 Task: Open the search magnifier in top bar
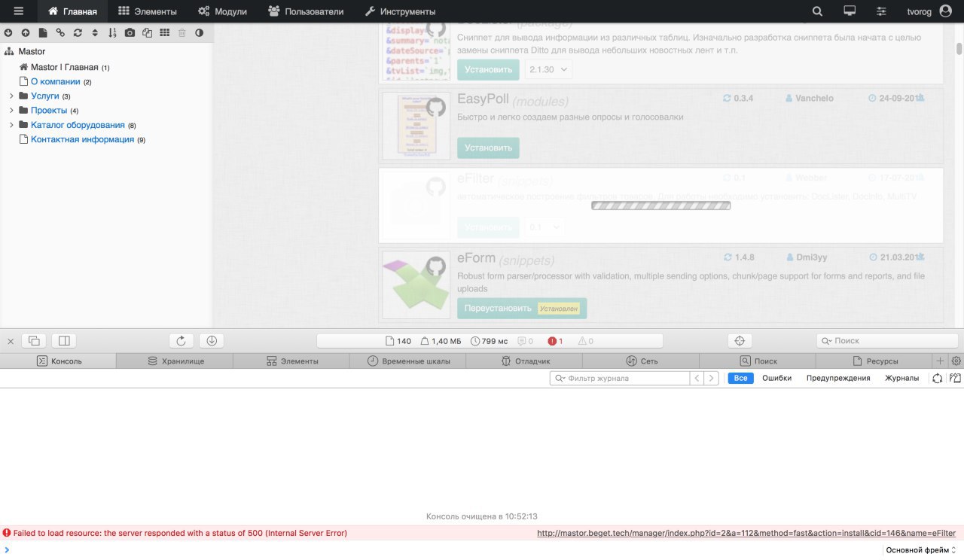pos(818,11)
